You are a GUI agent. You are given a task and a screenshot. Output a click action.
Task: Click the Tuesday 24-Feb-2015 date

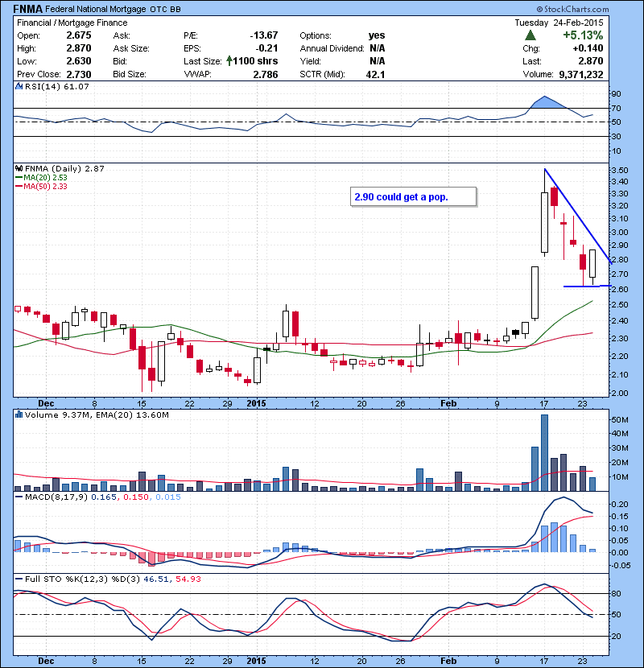[559, 23]
